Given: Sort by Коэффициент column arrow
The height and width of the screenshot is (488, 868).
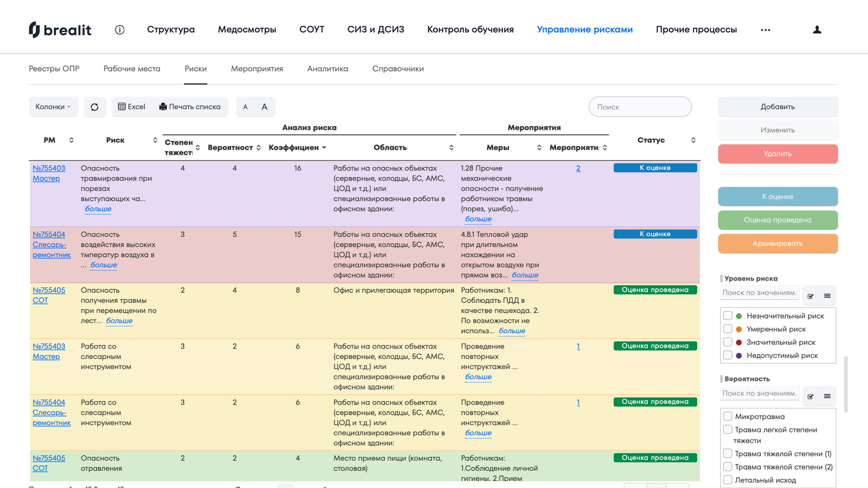Looking at the screenshot, I should tap(324, 148).
